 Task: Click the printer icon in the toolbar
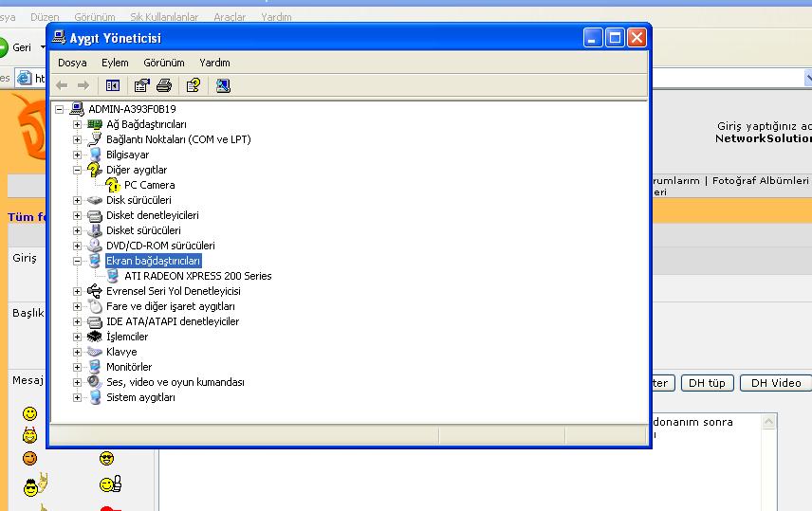point(164,85)
